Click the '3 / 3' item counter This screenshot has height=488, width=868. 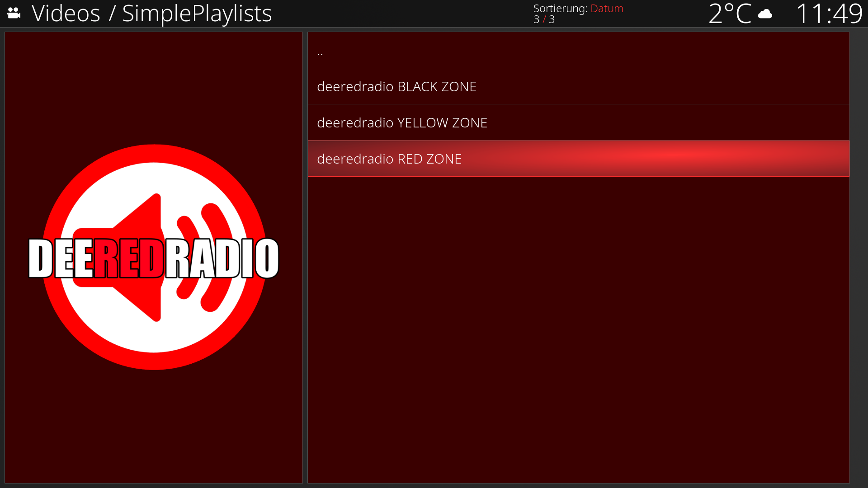544,19
